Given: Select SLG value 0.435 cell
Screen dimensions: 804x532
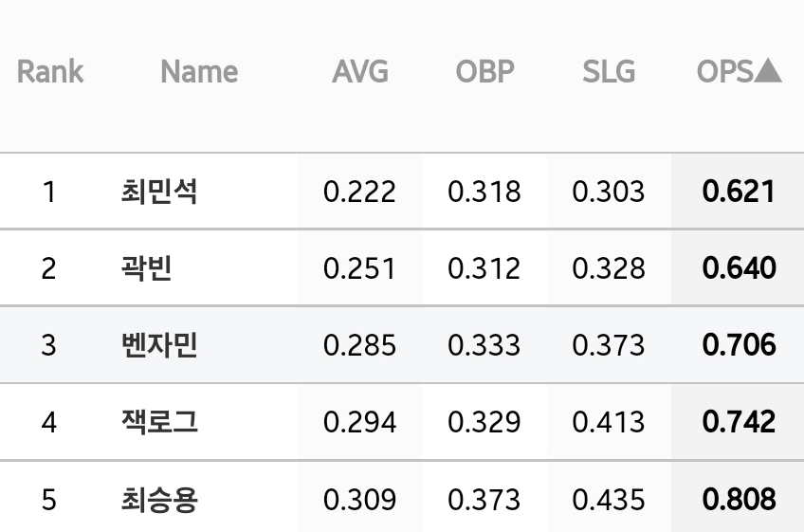Looking at the screenshot, I should [609, 499].
